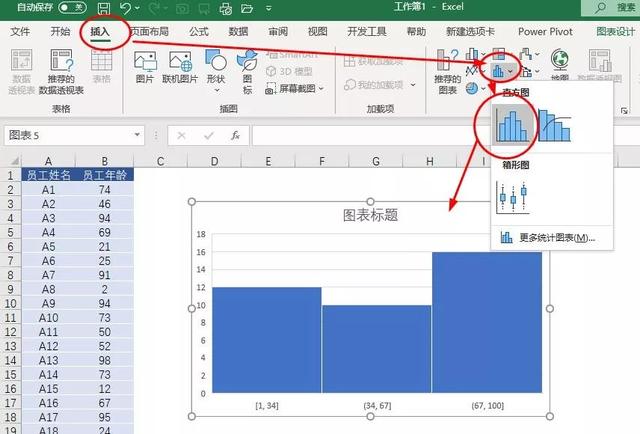Image resolution: width=640 pixels, height=434 pixels.
Task: Select row 5 header
Action: [11, 232]
